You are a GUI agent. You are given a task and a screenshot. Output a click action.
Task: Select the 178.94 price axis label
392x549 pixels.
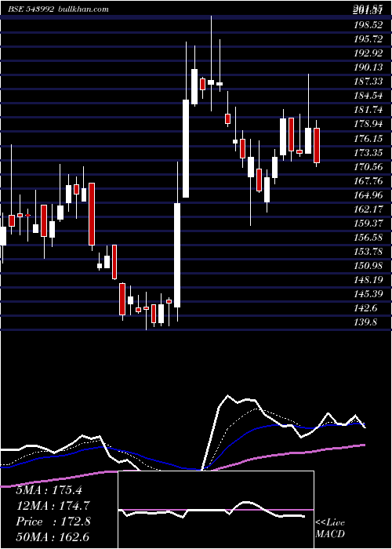click(x=368, y=124)
